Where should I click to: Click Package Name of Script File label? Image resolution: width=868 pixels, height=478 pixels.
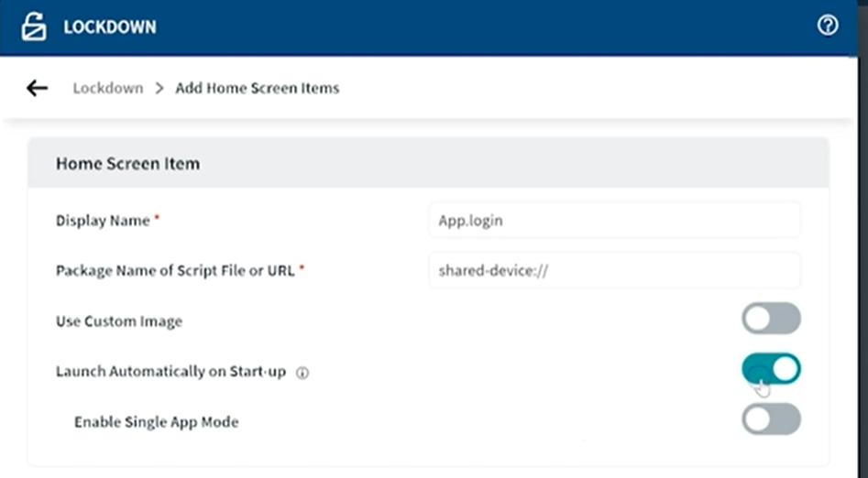[174, 271]
